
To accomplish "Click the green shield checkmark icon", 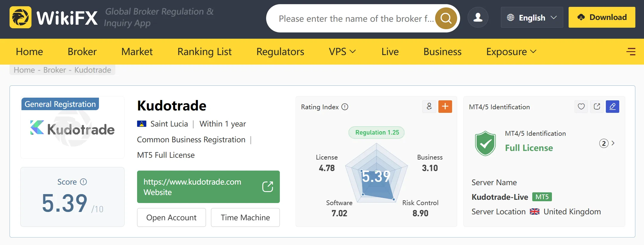I will [x=485, y=143].
